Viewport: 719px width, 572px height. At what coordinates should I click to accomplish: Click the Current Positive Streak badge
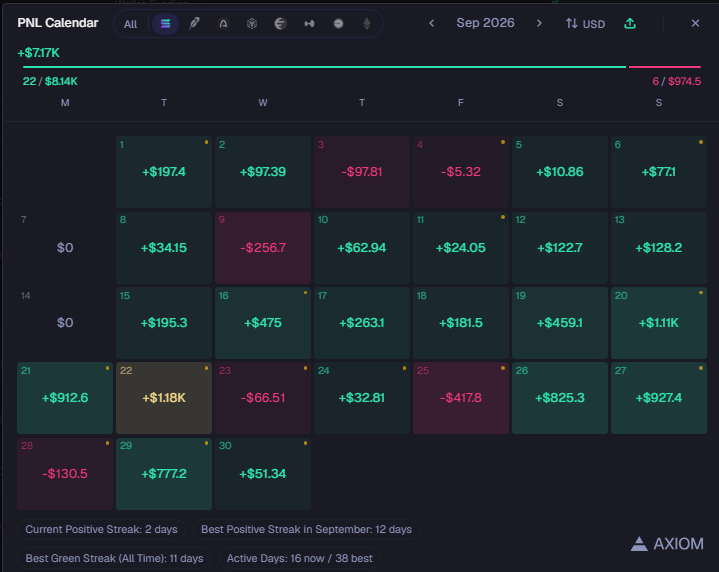101,529
